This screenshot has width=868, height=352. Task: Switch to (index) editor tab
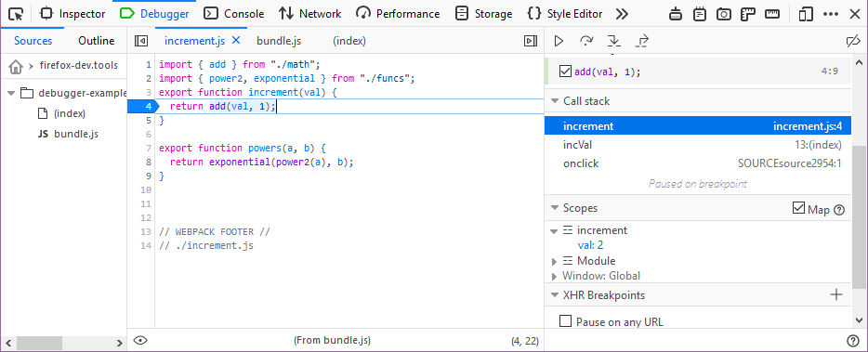349,41
